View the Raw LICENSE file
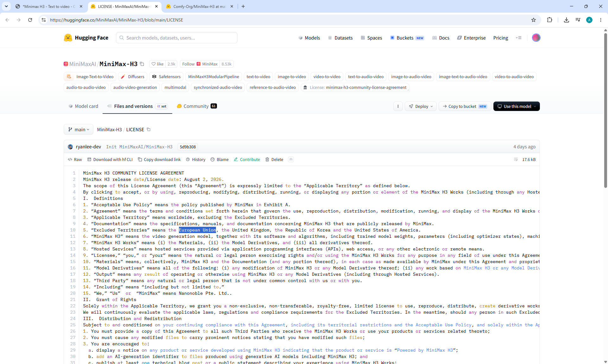The image size is (608, 364). (x=75, y=159)
